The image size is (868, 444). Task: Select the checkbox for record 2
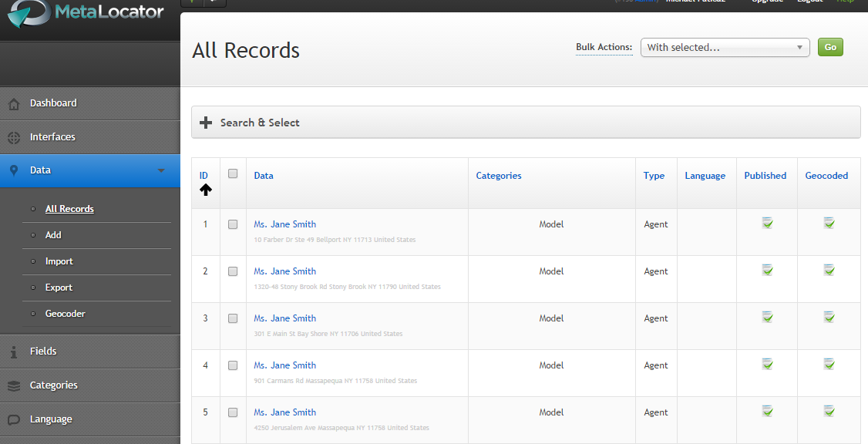(x=233, y=271)
